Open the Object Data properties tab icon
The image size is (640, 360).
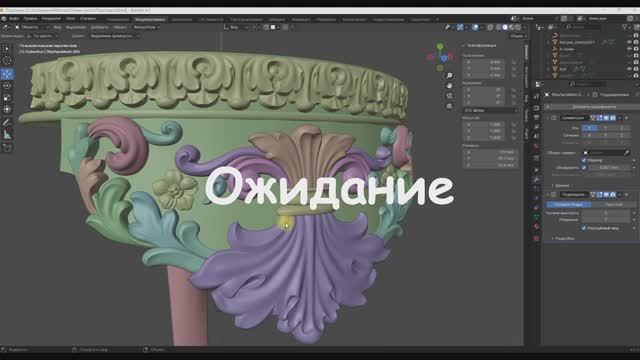[x=536, y=217]
